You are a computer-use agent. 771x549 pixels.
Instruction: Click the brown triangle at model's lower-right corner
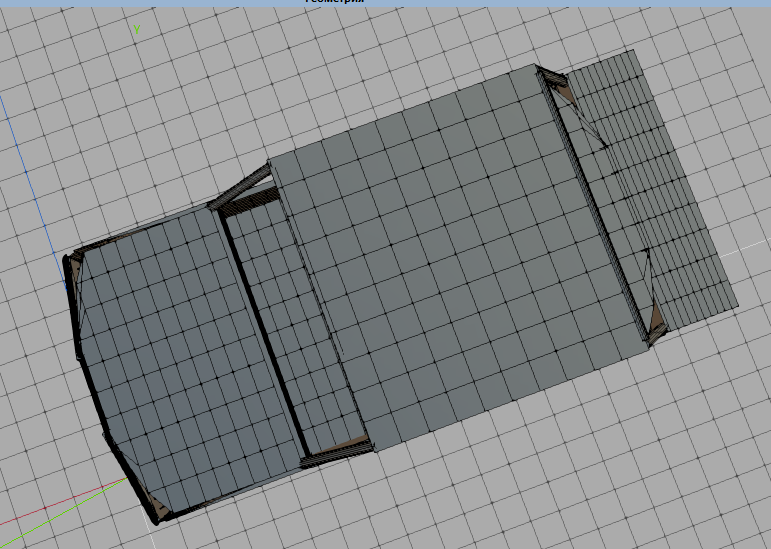pyautogui.click(x=656, y=322)
